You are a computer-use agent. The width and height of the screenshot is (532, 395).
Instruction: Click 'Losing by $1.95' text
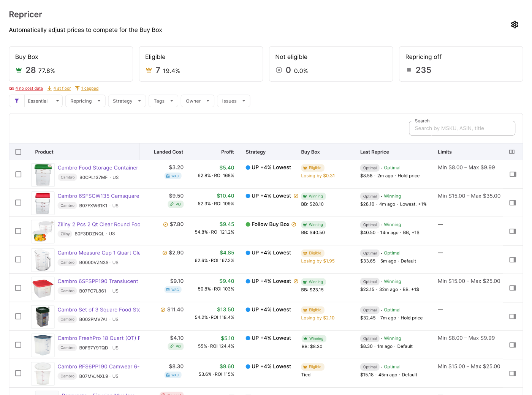[318, 261]
